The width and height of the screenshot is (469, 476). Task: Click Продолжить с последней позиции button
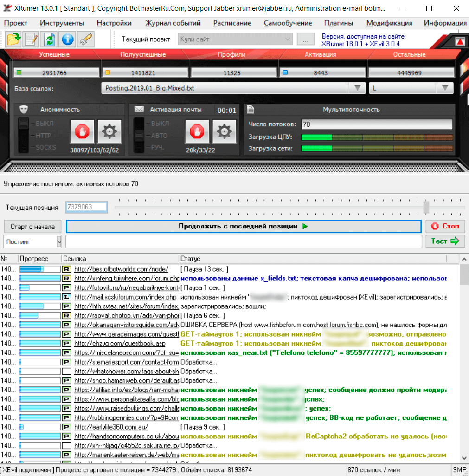[x=244, y=227]
